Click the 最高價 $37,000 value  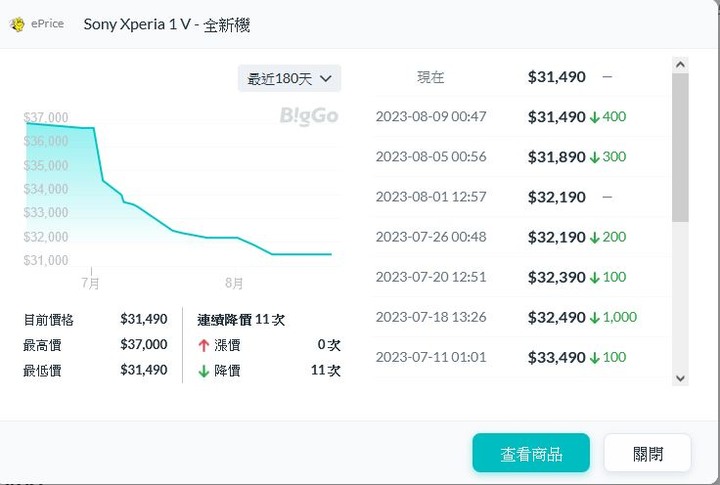tap(144, 344)
